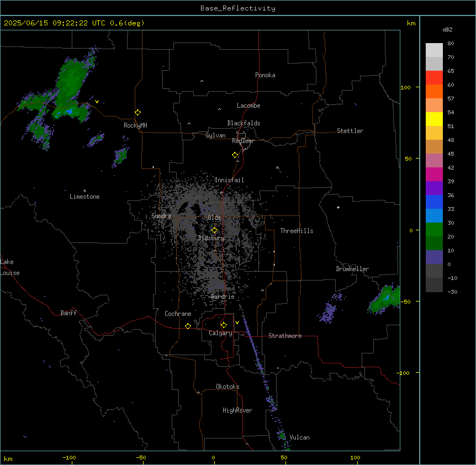476x465 pixels.
Task: Click the Calgary label
Action: coord(220,333)
